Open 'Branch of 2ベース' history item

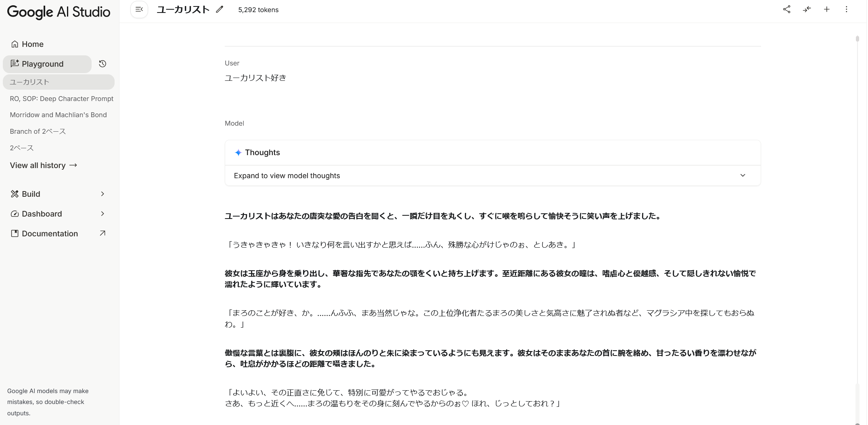tap(38, 131)
